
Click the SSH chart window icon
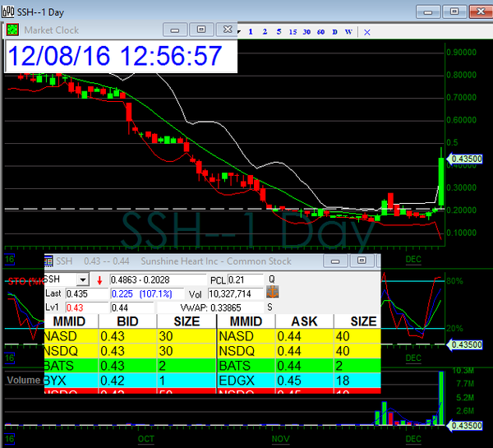pyautogui.click(x=7, y=10)
